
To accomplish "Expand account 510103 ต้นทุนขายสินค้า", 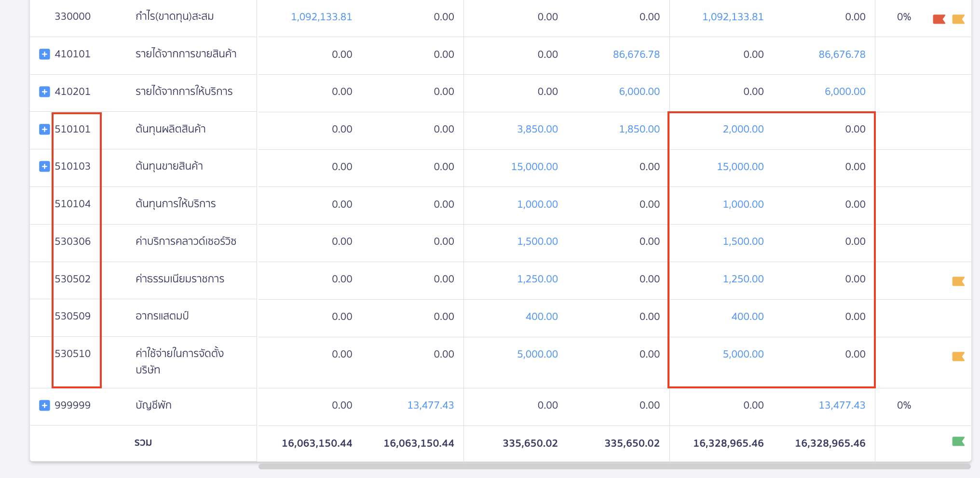I will (44, 166).
